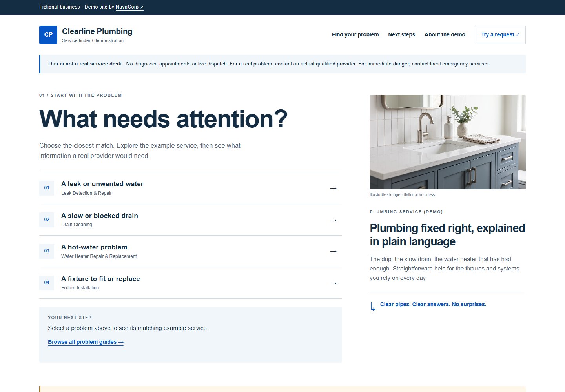This screenshot has height=392, width=565.
Task: Click the Clearline Plumbing site title
Action: coord(97,31)
